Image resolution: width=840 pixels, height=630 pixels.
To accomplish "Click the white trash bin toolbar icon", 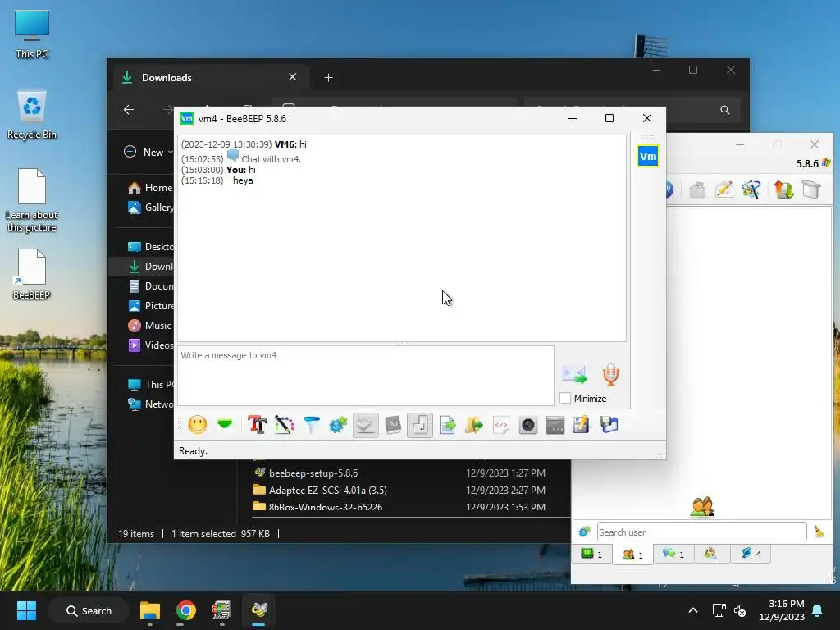I will click(811, 189).
